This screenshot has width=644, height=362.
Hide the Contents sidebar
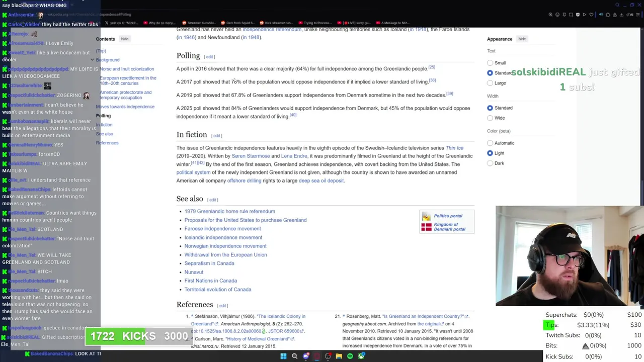[x=124, y=39]
